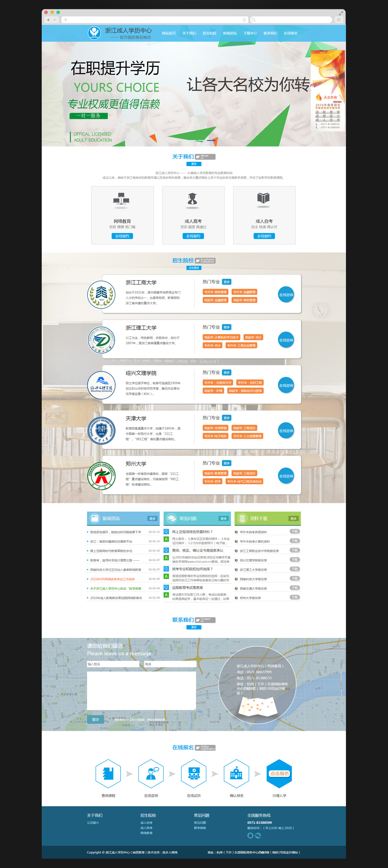
Task: Select the 在线试听 hexagon icon
Action: click(x=193, y=773)
